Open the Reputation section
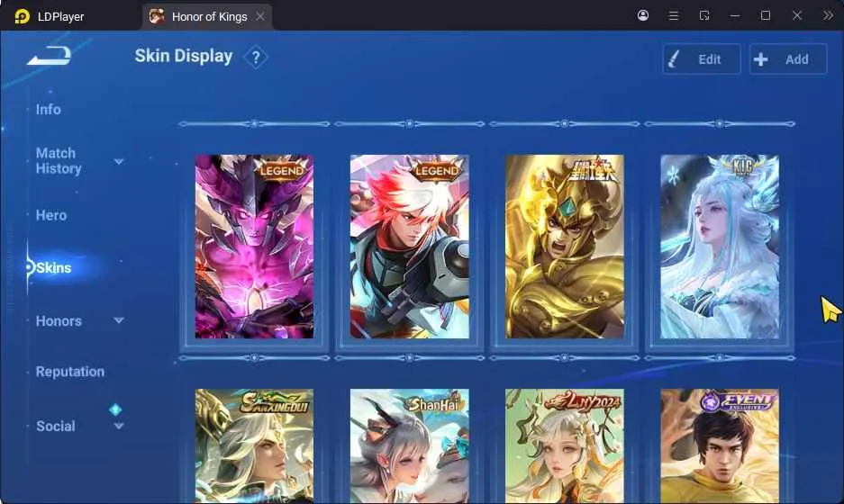This screenshot has height=504, width=844. 70,372
